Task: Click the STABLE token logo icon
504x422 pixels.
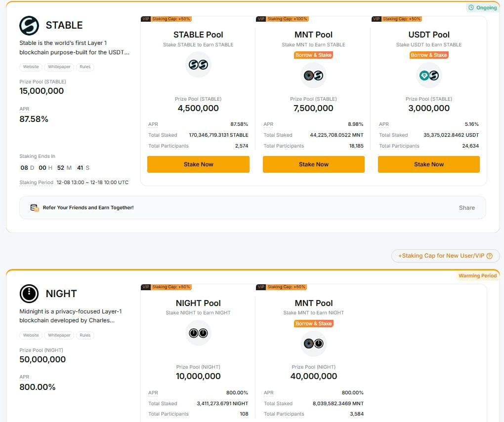Action: 29,26
